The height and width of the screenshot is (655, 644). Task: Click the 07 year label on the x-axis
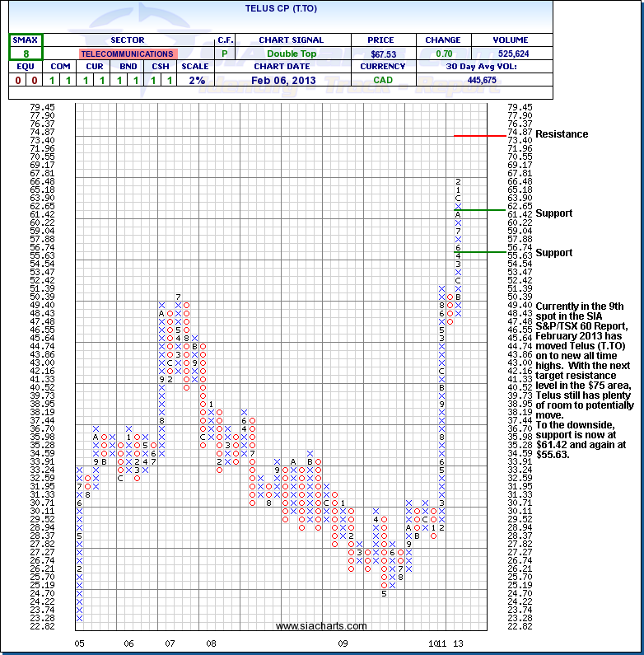tap(169, 643)
